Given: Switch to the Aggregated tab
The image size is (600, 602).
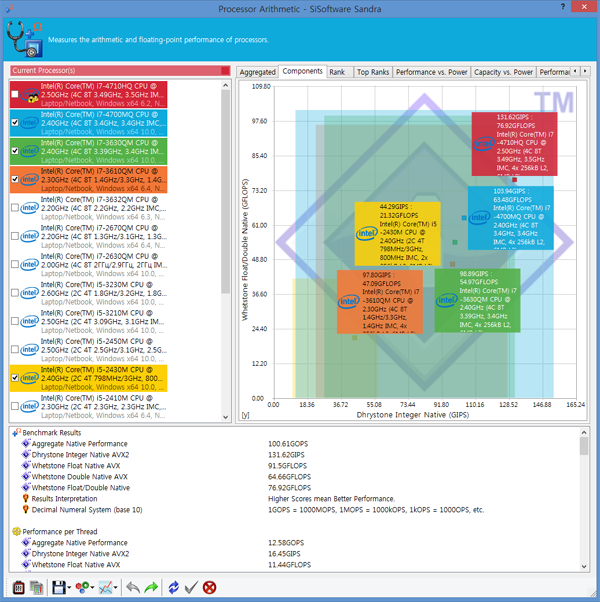Looking at the screenshot, I should click(258, 72).
